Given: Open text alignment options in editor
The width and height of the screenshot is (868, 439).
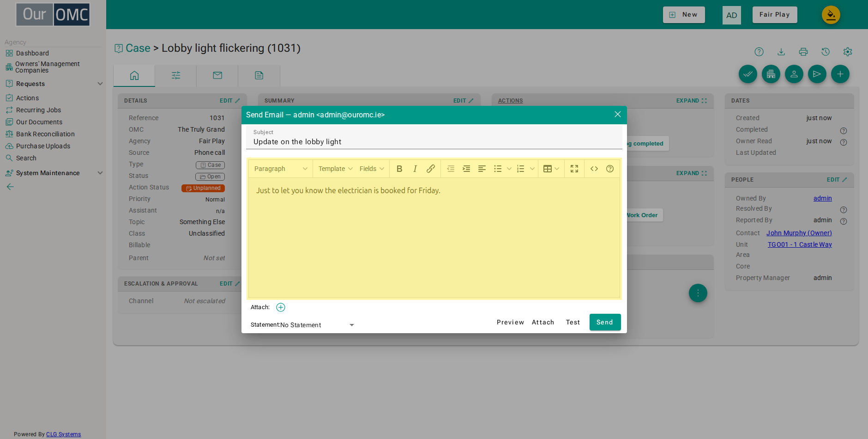Looking at the screenshot, I should (x=482, y=169).
